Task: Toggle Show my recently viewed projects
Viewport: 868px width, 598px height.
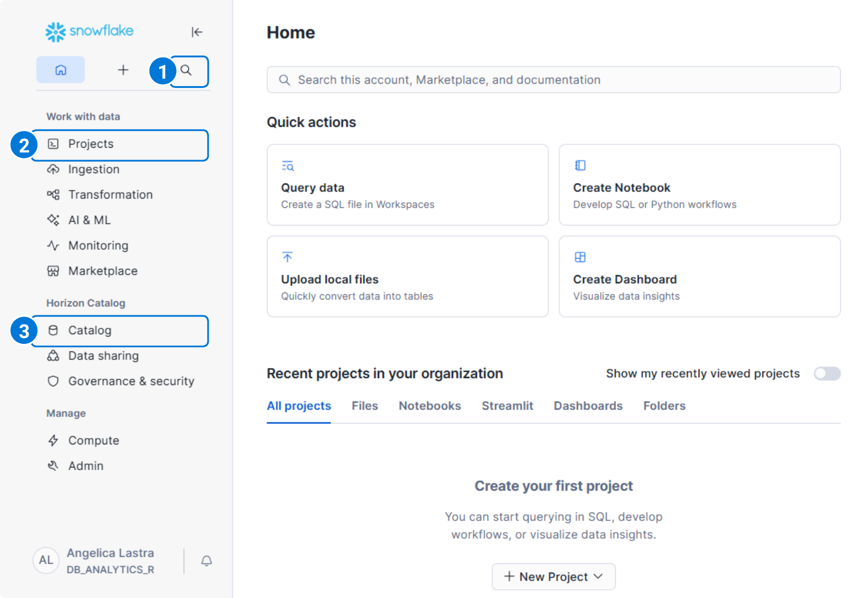Action: click(827, 374)
